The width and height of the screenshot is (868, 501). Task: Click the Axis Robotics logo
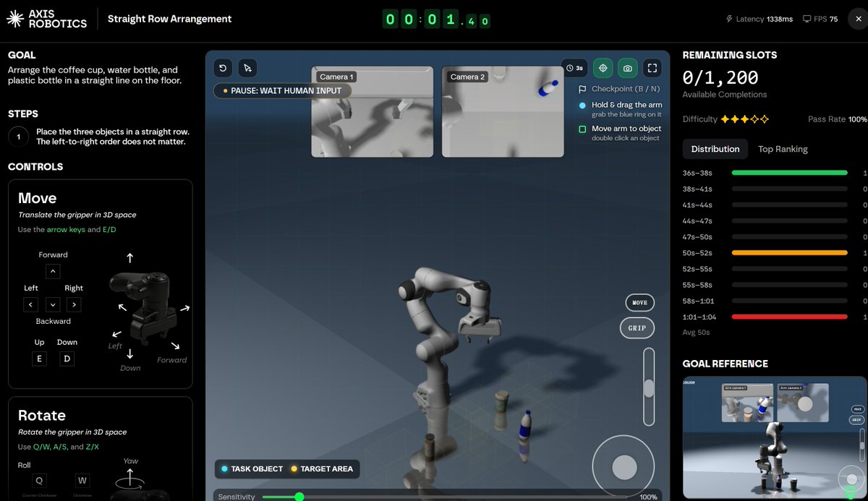pyautogui.click(x=47, y=19)
